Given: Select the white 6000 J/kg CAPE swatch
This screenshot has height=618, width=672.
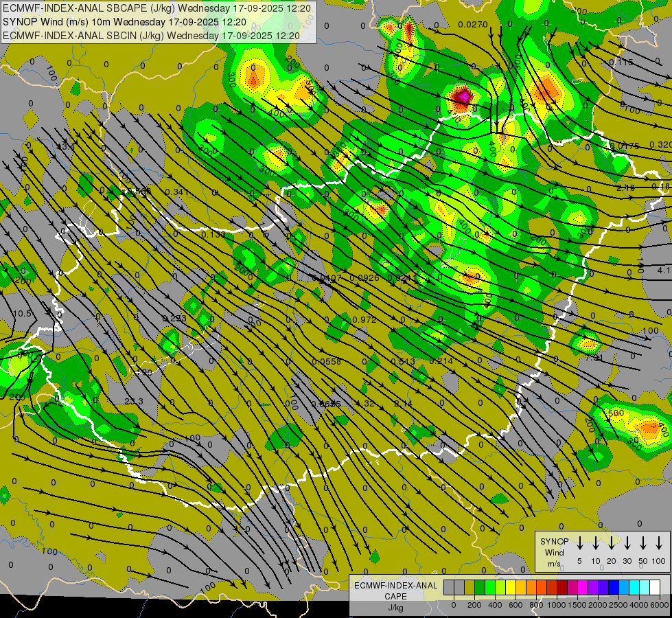Looking at the screenshot, I should [x=655, y=588].
